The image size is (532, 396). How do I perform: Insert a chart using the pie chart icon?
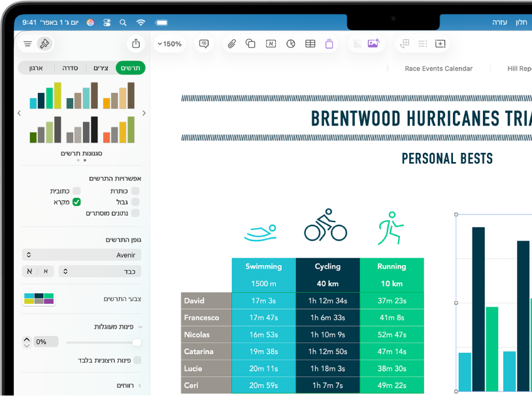click(290, 43)
